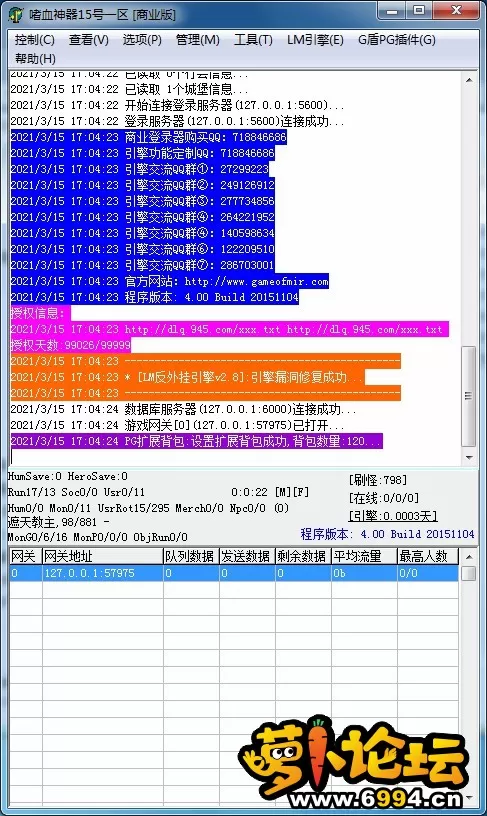Click the 官方网站 gameofmir.com log line
Screen dimensions: 487x816
(x=170, y=282)
